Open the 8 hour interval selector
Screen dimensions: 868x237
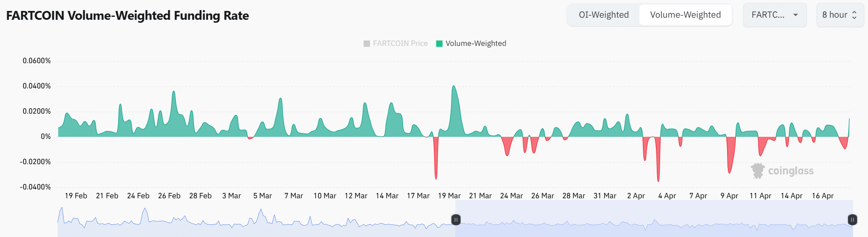[840, 15]
